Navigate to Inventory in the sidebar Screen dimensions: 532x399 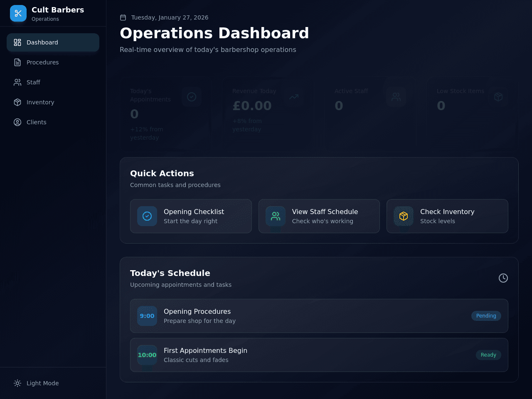point(53,102)
